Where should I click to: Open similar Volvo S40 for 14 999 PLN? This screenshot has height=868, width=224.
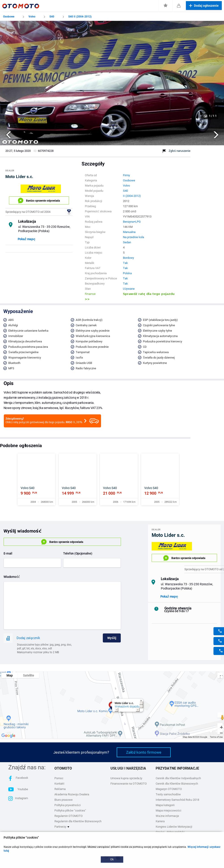[x=78, y=479]
